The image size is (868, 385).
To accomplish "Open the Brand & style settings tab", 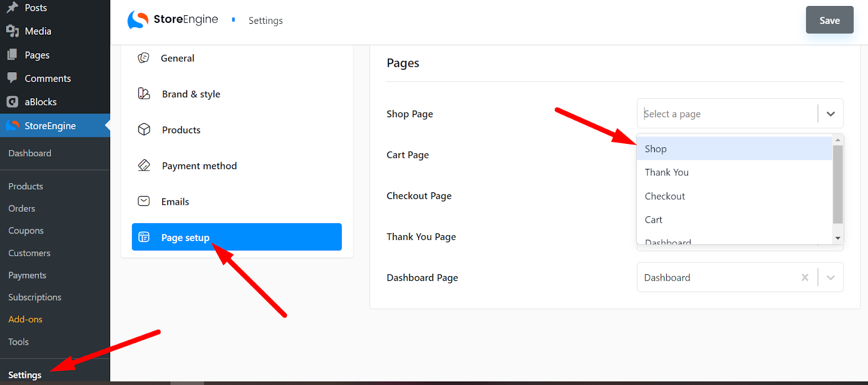I will click(237, 94).
